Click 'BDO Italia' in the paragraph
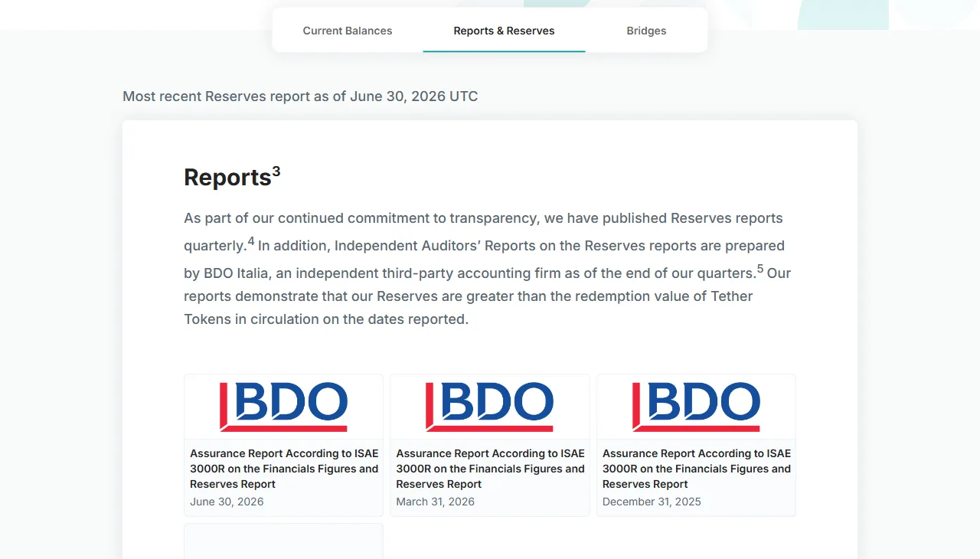The height and width of the screenshot is (559, 980). tap(237, 273)
